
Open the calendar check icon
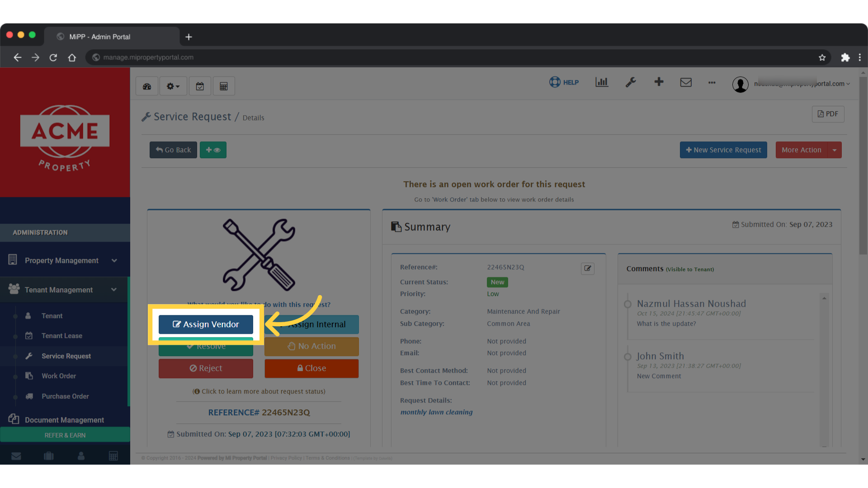[200, 86]
